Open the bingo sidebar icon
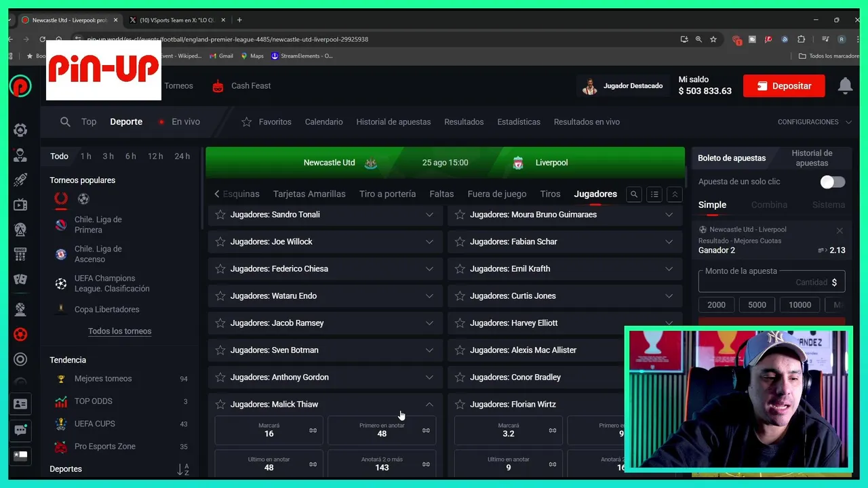Image resolution: width=868 pixels, height=488 pixels. pyautogui.click(x=20, y=255)
